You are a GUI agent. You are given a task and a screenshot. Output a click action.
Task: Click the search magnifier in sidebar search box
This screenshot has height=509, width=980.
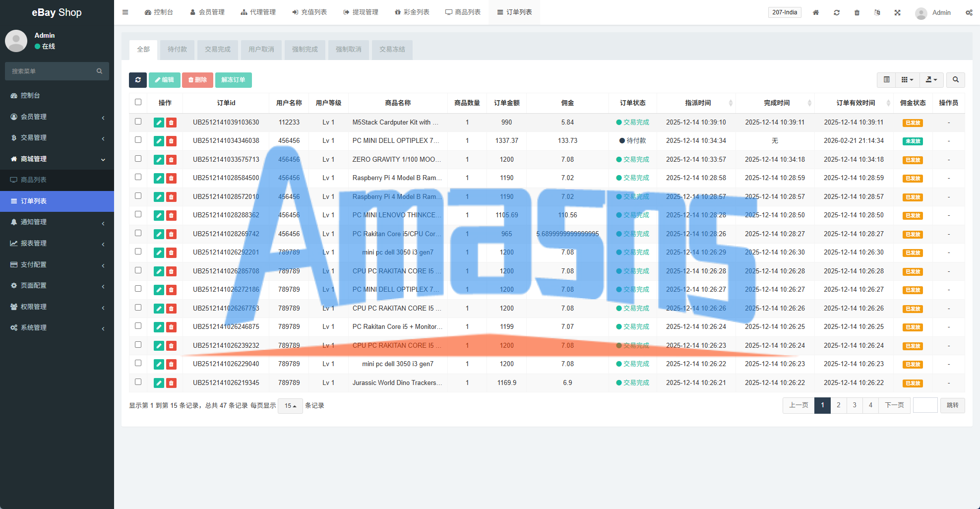[x=99, y=71]
